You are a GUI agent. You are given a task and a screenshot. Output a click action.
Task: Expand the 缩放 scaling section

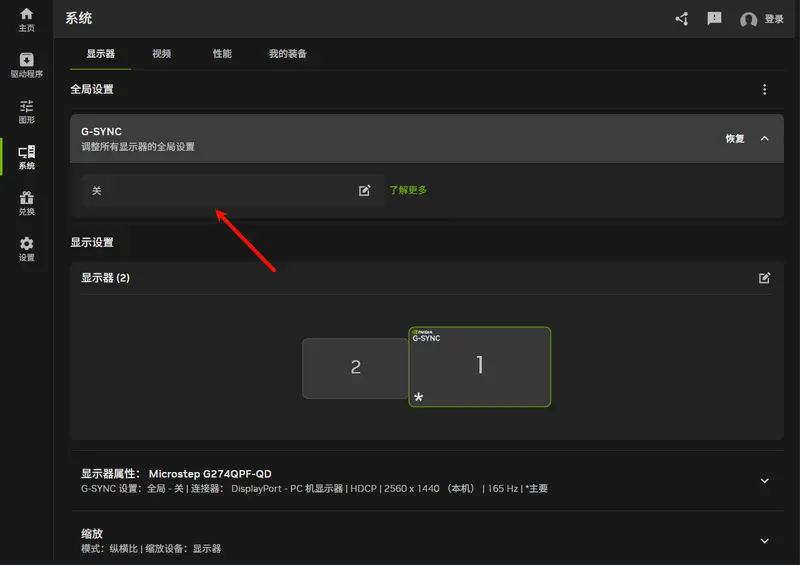tap(764, 541)
